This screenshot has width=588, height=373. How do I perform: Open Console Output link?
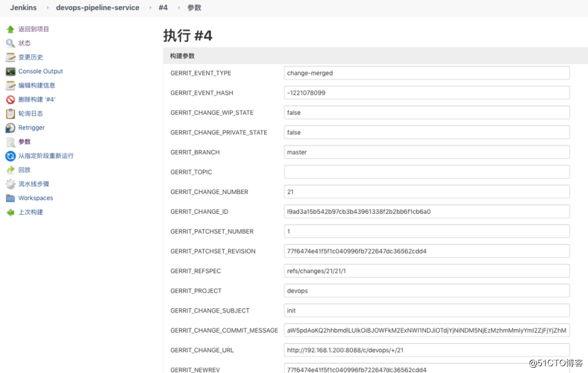tap(40, 71)
